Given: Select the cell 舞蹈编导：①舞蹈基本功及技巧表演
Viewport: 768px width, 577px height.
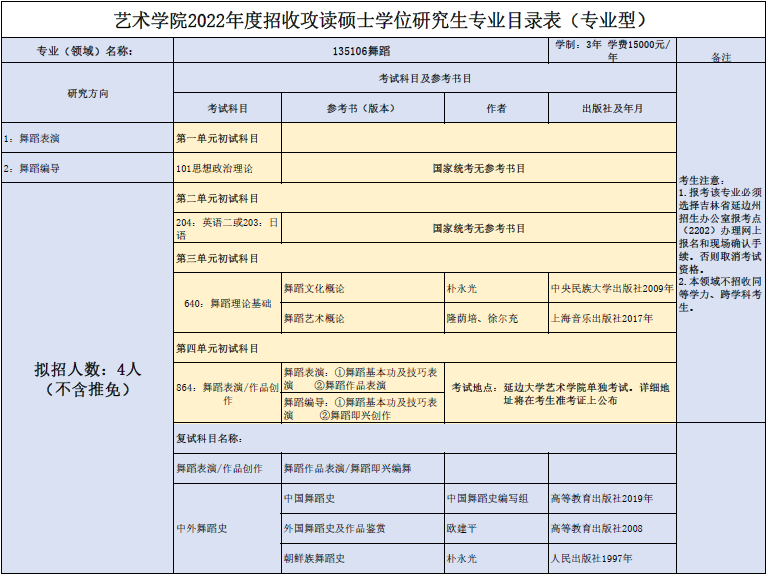Looking at the screenshot, I should 363,408.
